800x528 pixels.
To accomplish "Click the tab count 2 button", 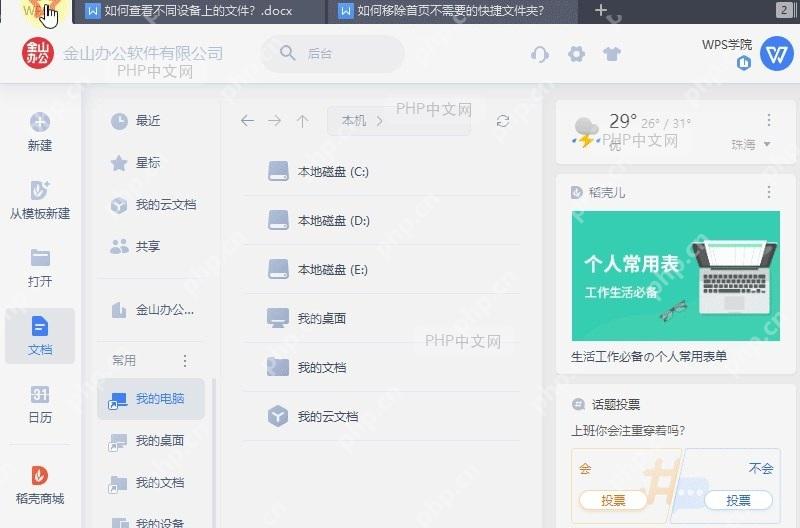I will pos(784,10).
